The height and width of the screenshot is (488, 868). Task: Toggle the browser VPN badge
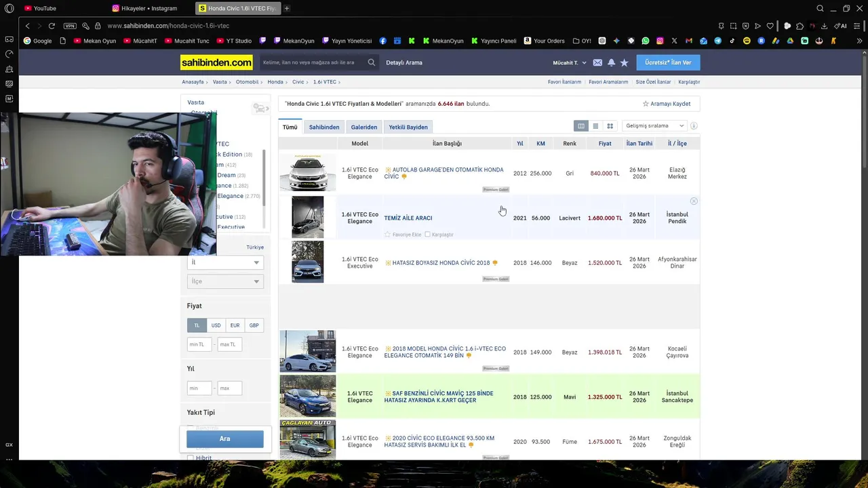(x=70, y=26)
